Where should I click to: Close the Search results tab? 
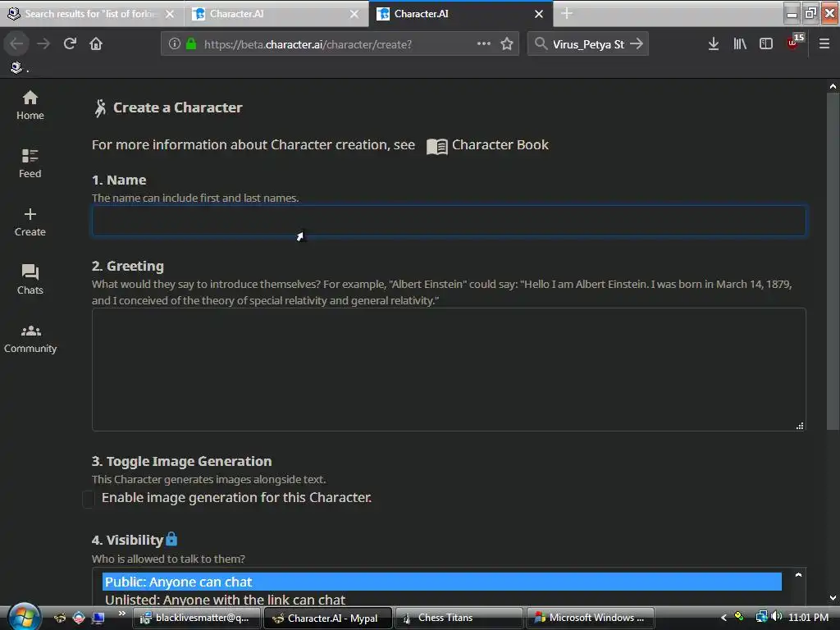click(170, 14)
